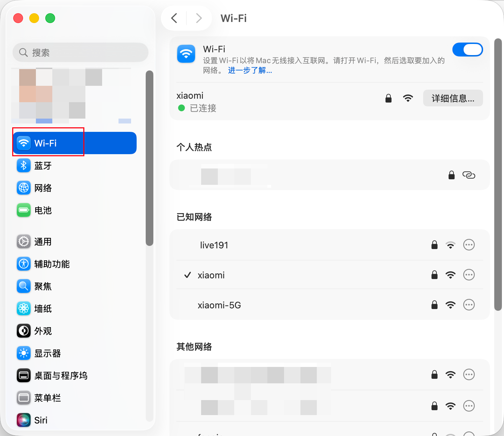Click the 个人热点 heading
Image resolution: width=504 pixels, height=436 pixels.
pyautogui.click(x=194, y=147)
